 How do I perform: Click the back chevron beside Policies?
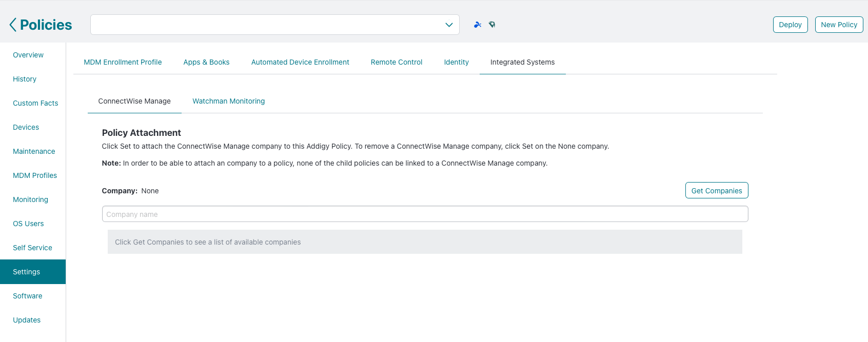point(13,25)
